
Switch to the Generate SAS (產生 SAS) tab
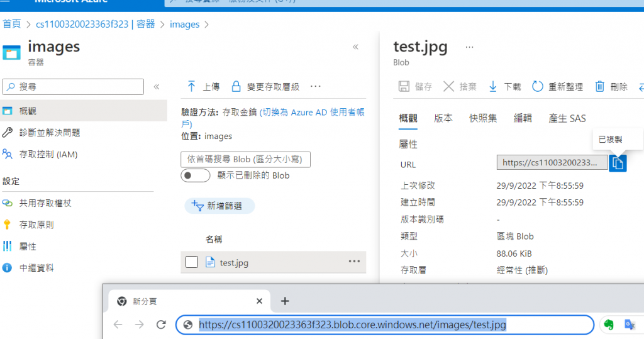(x=567, y=118)
